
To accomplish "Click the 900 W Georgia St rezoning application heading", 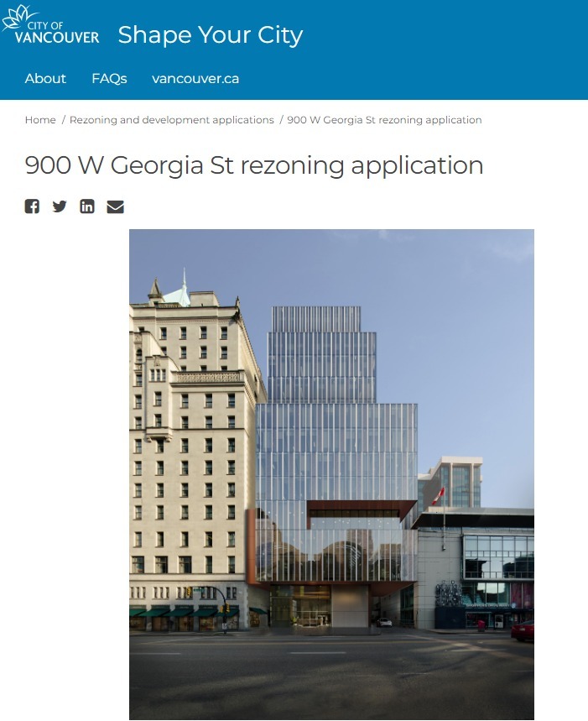I will 254,166.
